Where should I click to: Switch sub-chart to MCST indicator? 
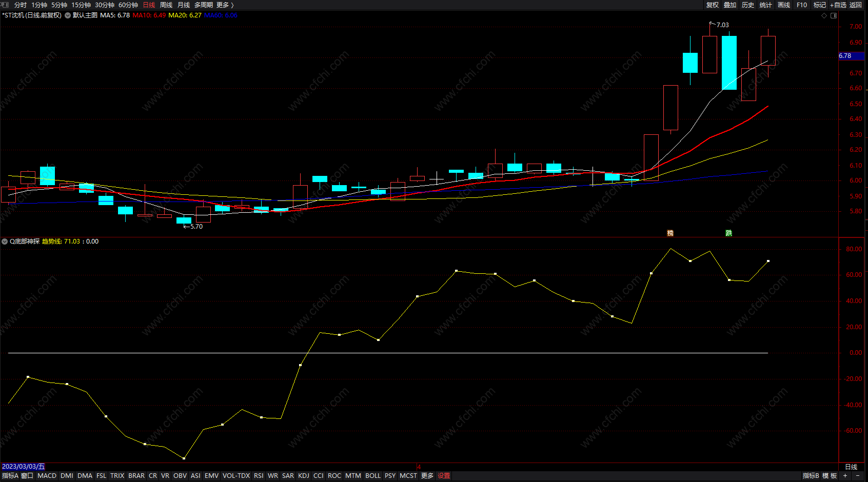coord(408,476)
